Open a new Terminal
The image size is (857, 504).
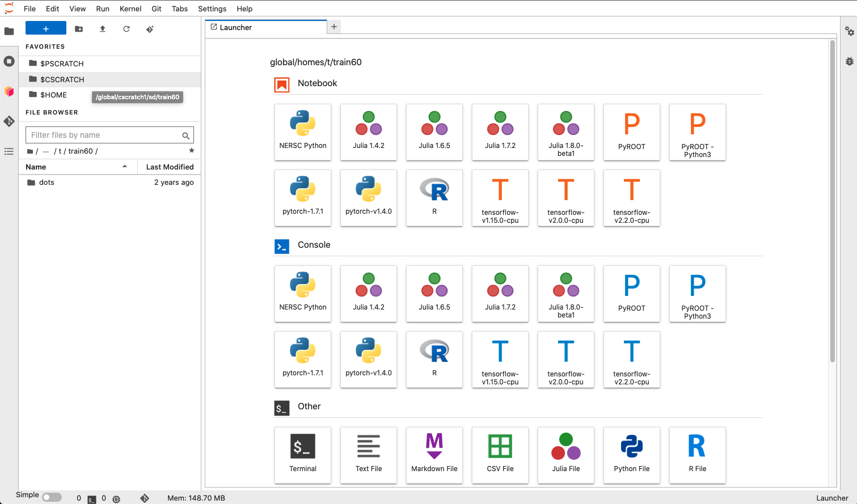(x=303, y=455)
